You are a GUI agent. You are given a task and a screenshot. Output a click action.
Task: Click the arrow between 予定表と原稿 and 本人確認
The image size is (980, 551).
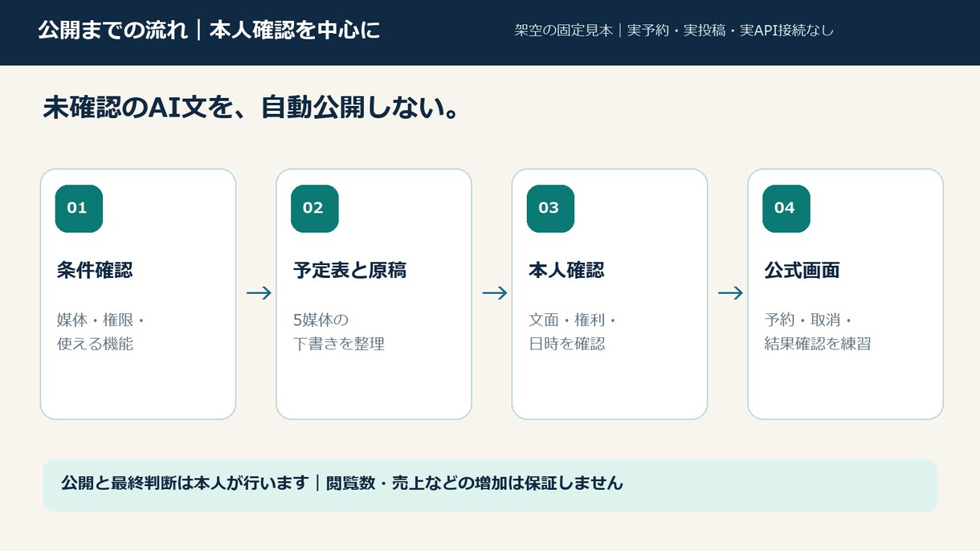coord(495,293)
